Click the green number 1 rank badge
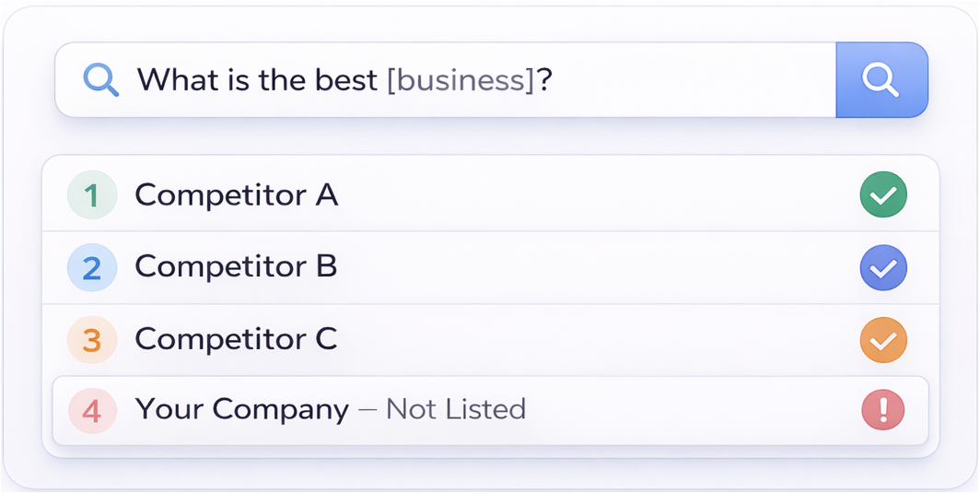 [92, 194]
